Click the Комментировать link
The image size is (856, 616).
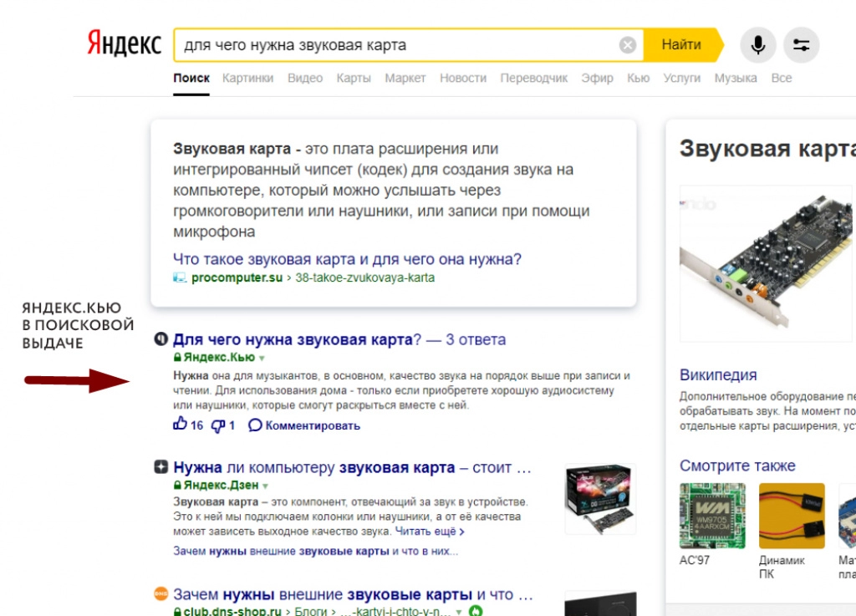[x=313, y=425]
